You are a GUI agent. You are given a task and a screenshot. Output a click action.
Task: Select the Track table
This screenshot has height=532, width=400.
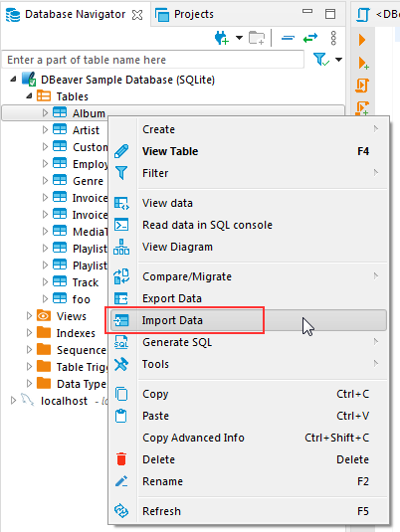pos(86,282)
